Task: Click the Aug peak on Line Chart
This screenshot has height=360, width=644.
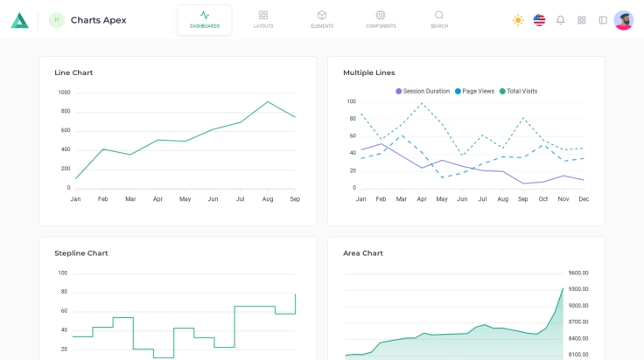Action: (x=268, y=101)
